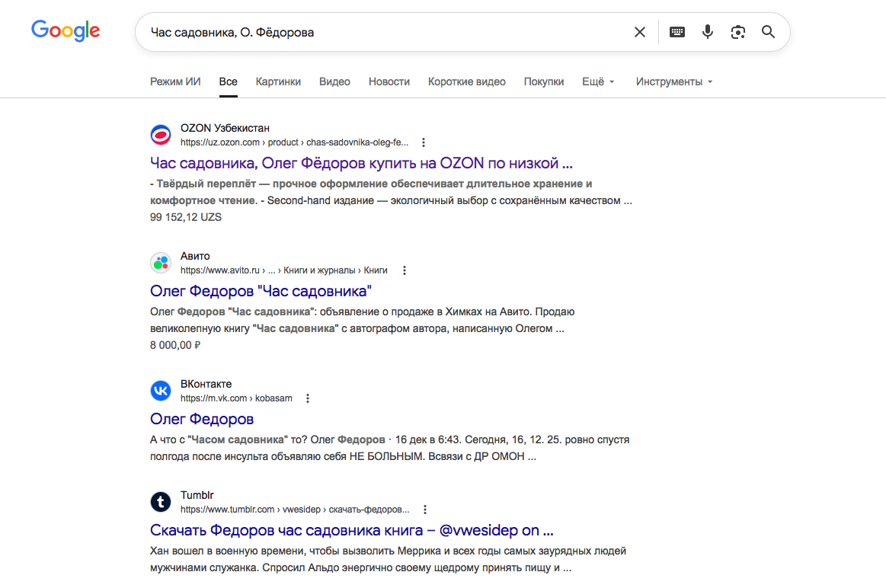Switch to the Картинки tab

(x=278, y=82)
